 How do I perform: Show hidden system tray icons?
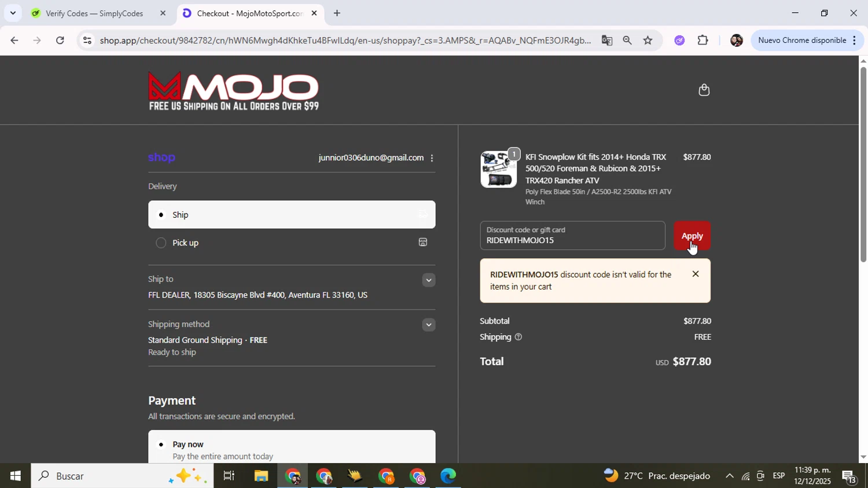click(729, 476)
